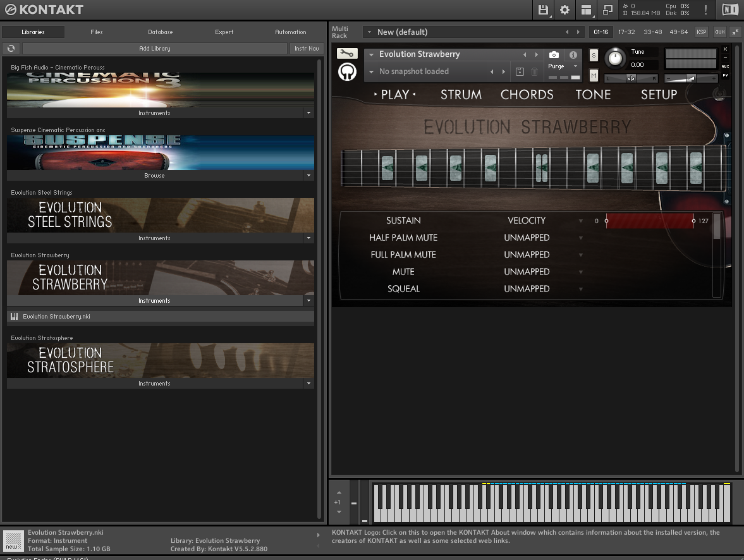
Task: Select previous snapshot arrow
Action: point(492,71)
